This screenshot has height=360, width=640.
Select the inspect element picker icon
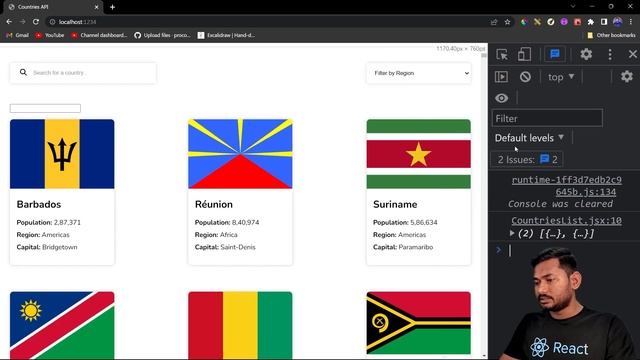tap(502, 54)
